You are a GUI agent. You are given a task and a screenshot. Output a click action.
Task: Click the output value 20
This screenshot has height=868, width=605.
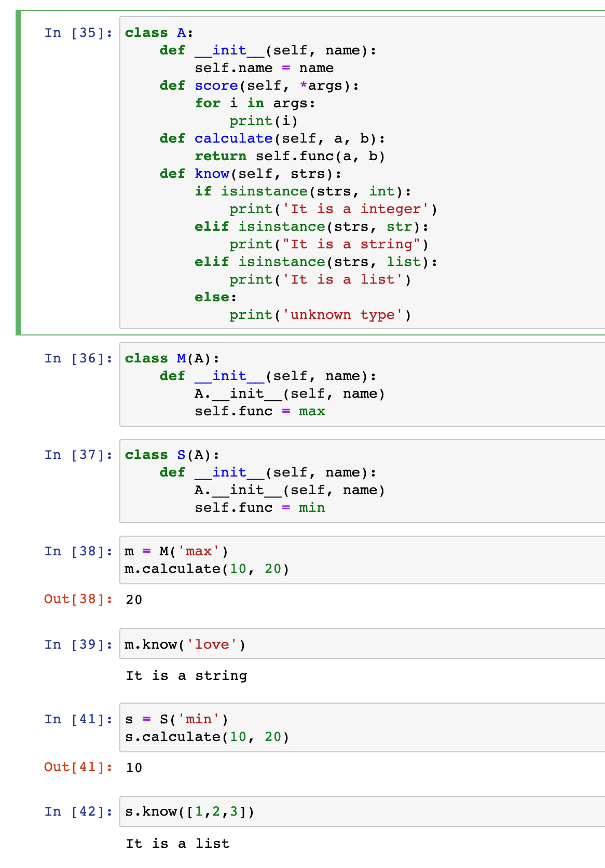click(x=134, y=600)
